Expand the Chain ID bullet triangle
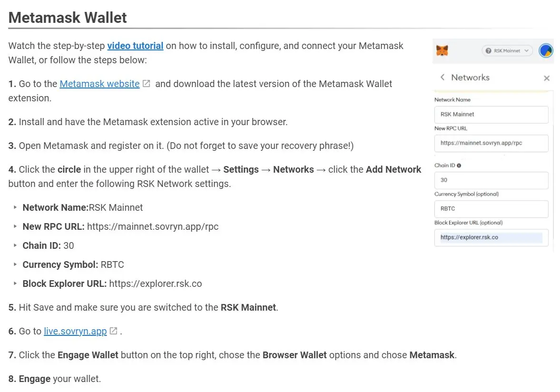 click(x=15, y=245)
